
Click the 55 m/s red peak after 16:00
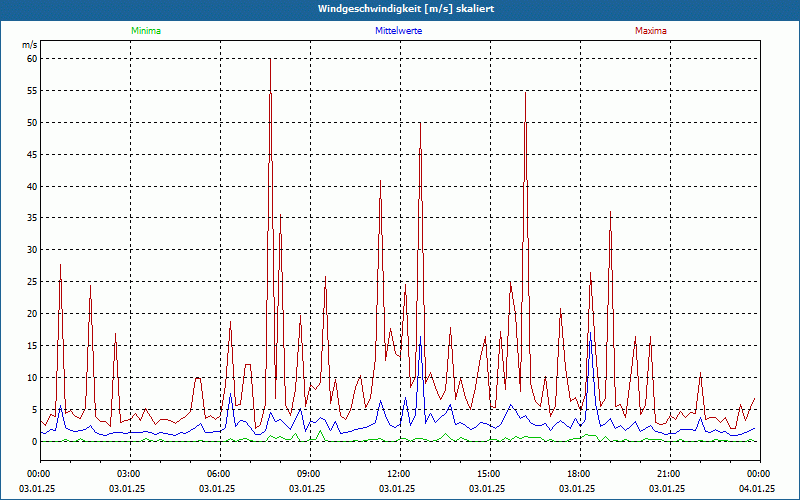526,93
